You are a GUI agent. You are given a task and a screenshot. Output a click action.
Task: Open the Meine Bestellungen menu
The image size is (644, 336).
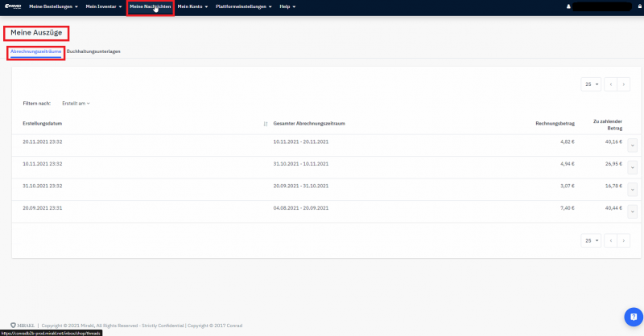coord(53,6)
